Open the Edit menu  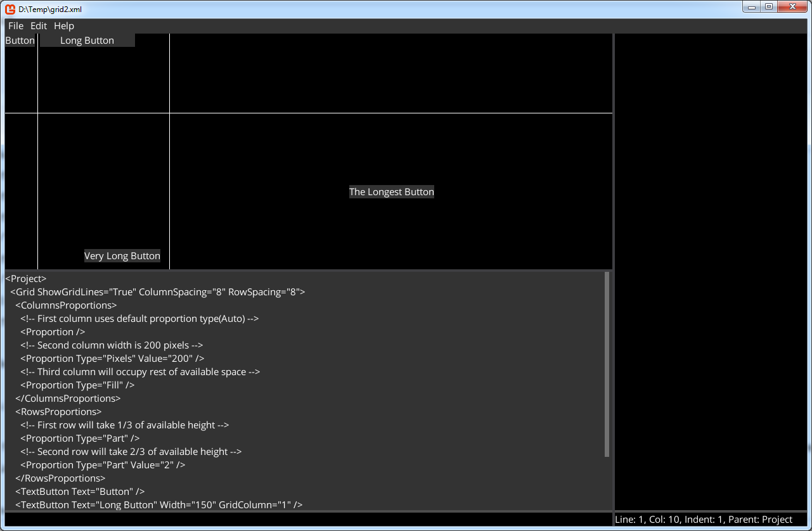pos(39,26)
